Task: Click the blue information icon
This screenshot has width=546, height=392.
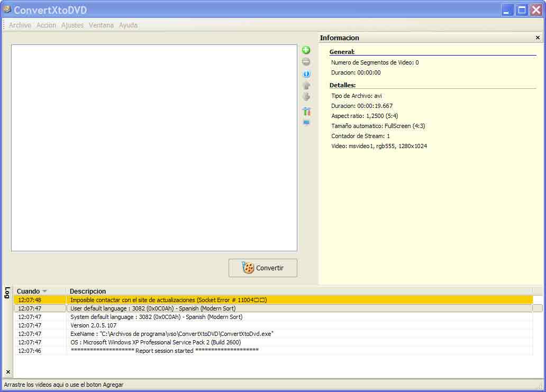Action: [306, 74]
